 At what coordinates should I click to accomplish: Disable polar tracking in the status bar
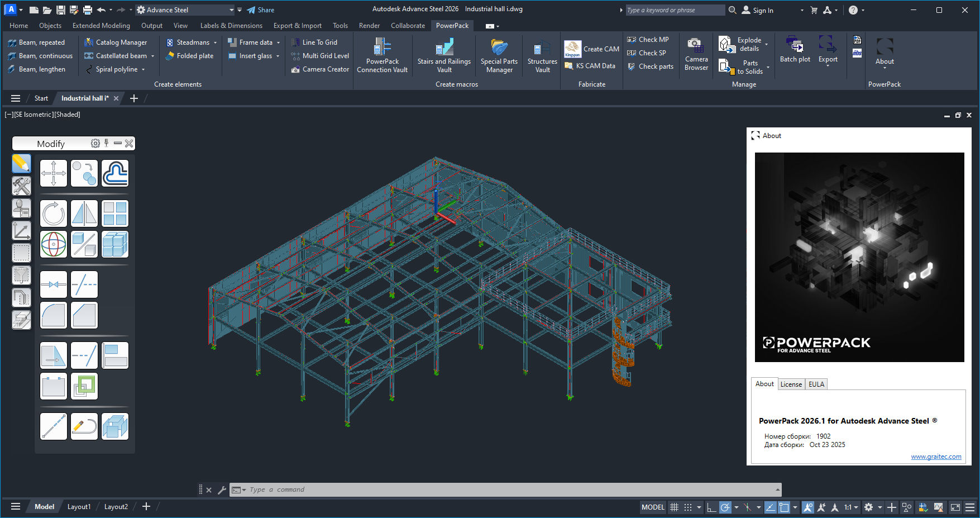[x=725, y=507]
